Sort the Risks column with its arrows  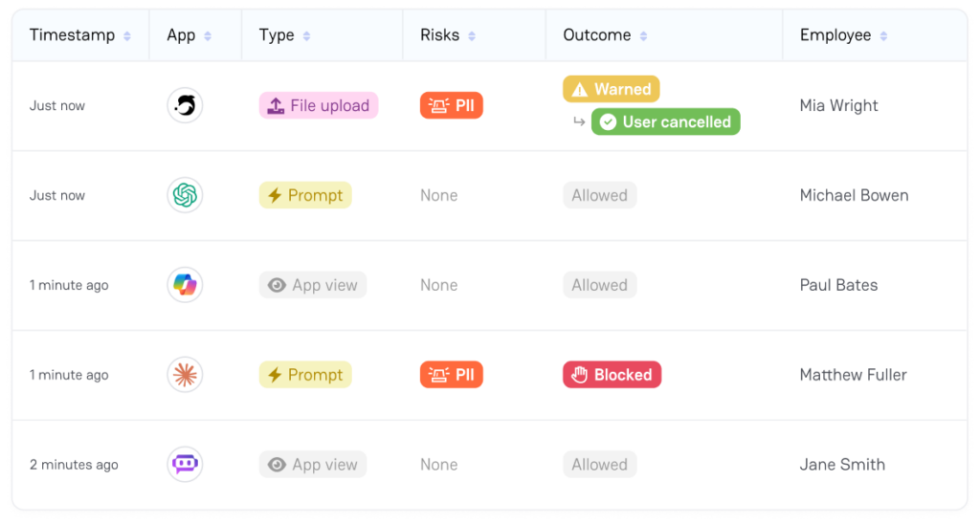click(x=472, y=36)
